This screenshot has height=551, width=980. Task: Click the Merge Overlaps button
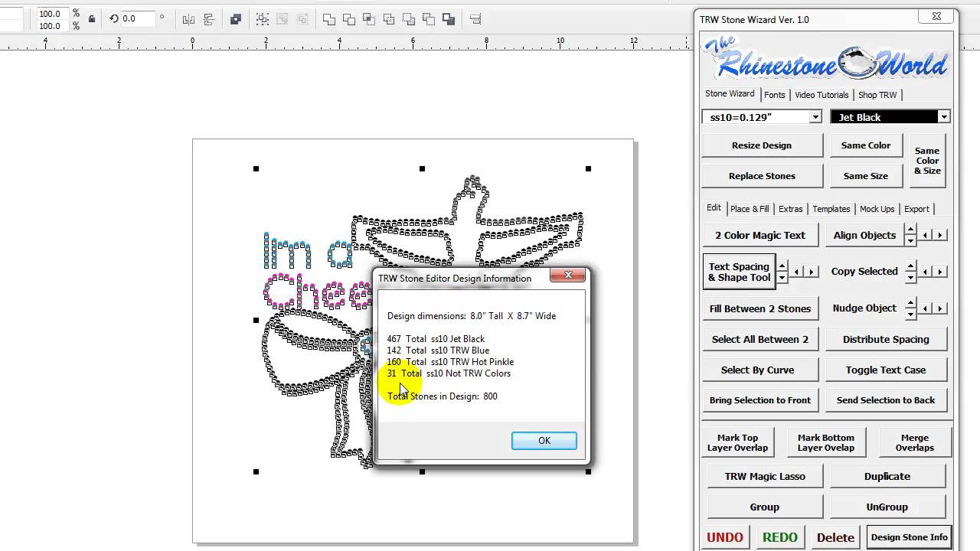(x=915, y=443)
